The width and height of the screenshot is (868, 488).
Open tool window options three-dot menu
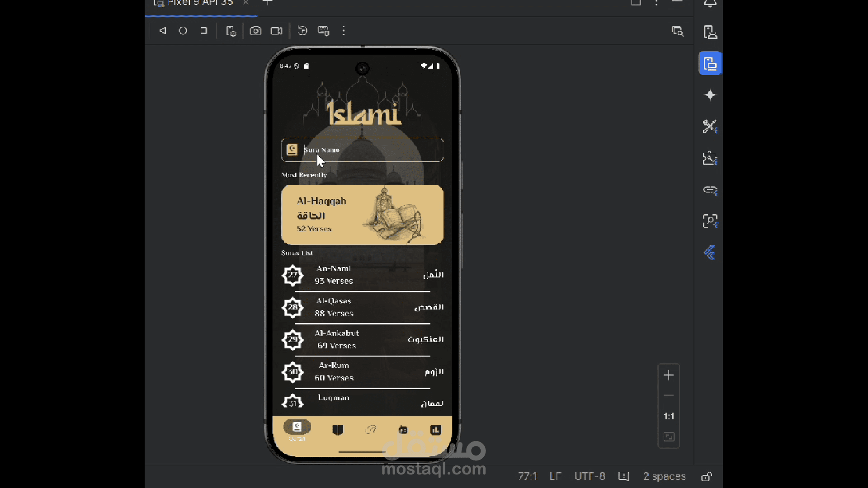pyautogui.click(x=656, y=3)
